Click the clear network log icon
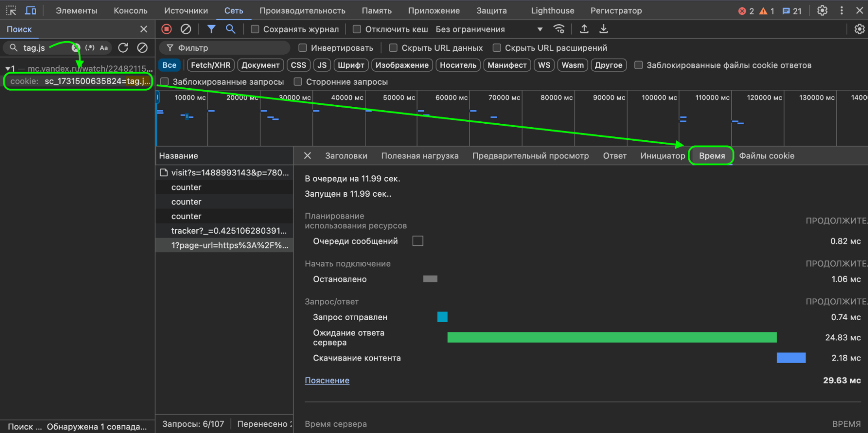Image resolution: width=868 pixels, height=433 pixels. [x=186, y=29]
